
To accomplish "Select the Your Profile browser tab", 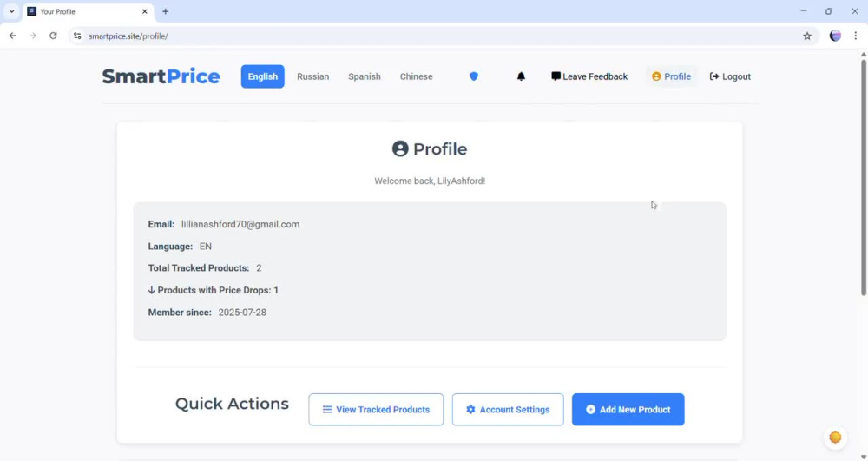I will (88, 11).
